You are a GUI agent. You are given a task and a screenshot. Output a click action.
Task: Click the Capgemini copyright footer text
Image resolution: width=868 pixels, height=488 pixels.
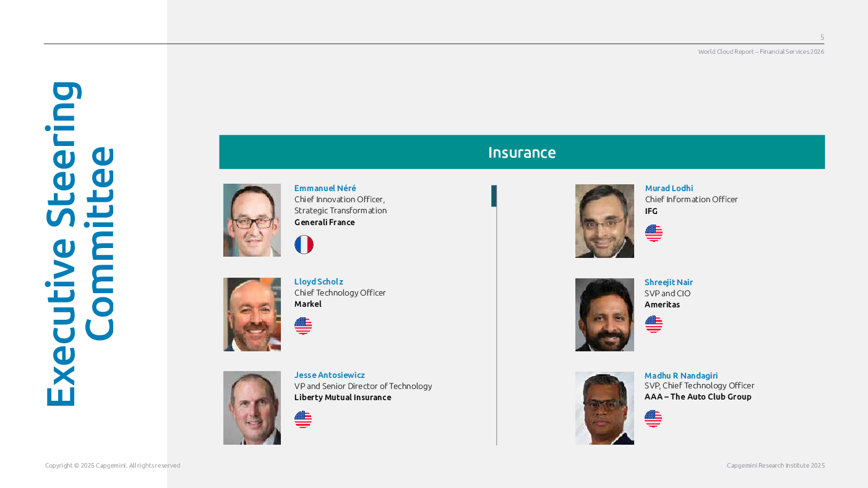point(113,466)
